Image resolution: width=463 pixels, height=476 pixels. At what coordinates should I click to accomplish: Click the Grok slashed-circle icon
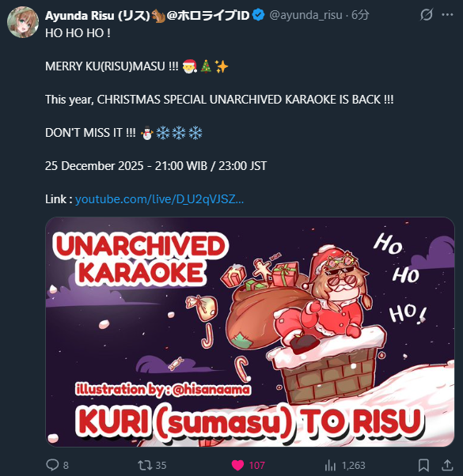tap(427, 14)
